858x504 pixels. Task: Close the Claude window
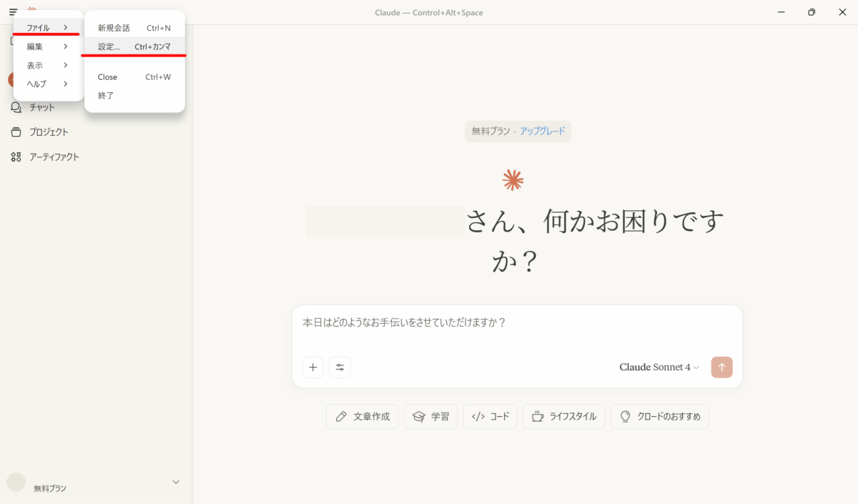pos(842,12)
